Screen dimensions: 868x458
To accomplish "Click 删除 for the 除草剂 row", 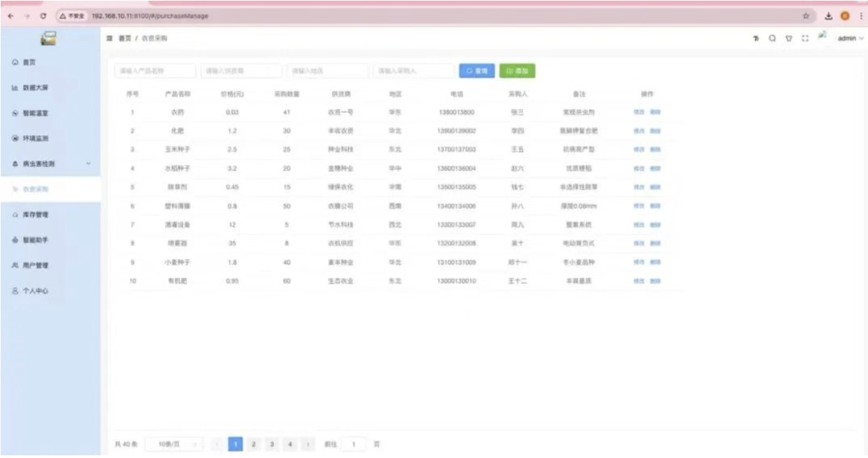I will (x=655, y=187).
